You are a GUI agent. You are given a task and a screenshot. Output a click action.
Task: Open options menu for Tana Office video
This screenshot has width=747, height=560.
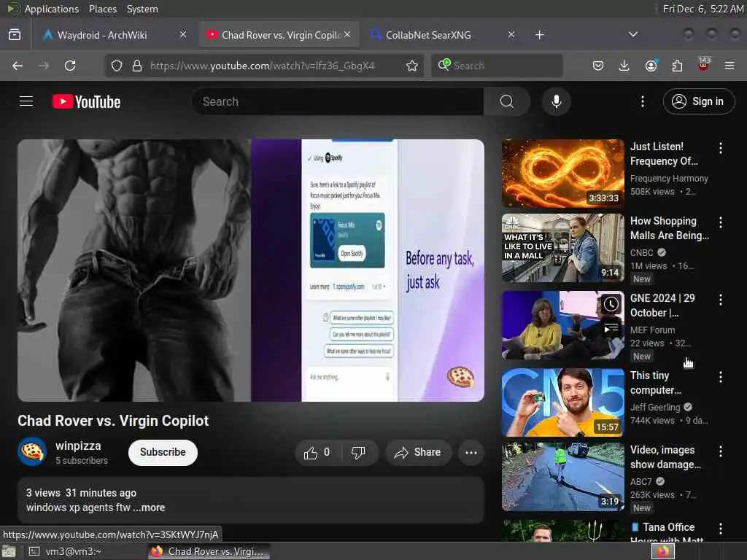[720, 529]
